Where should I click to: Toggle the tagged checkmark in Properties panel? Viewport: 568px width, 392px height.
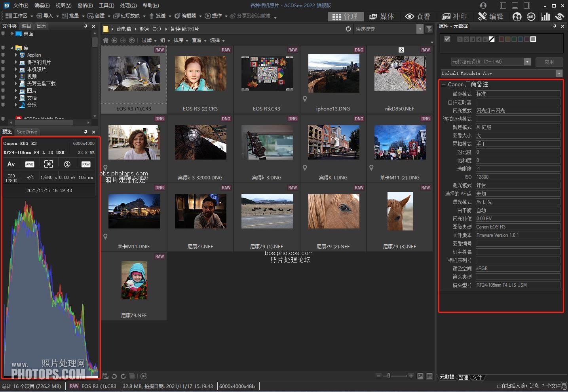click(447, 39)
